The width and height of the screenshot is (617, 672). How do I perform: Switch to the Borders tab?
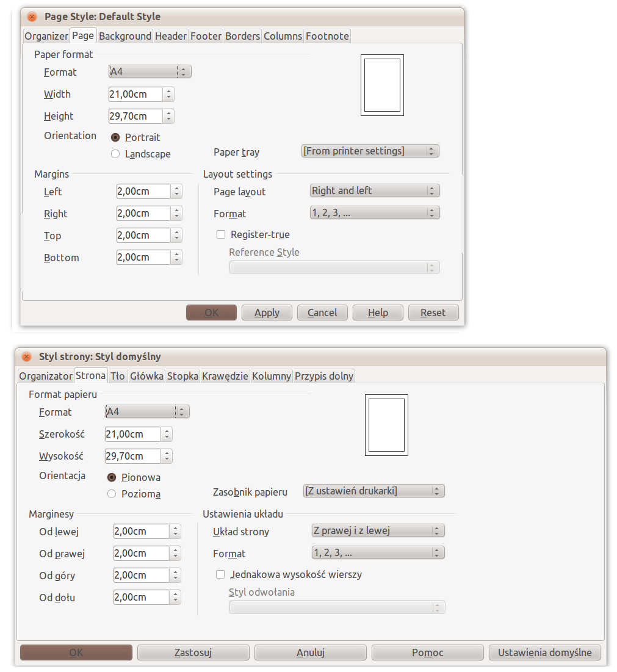(242, 36)
